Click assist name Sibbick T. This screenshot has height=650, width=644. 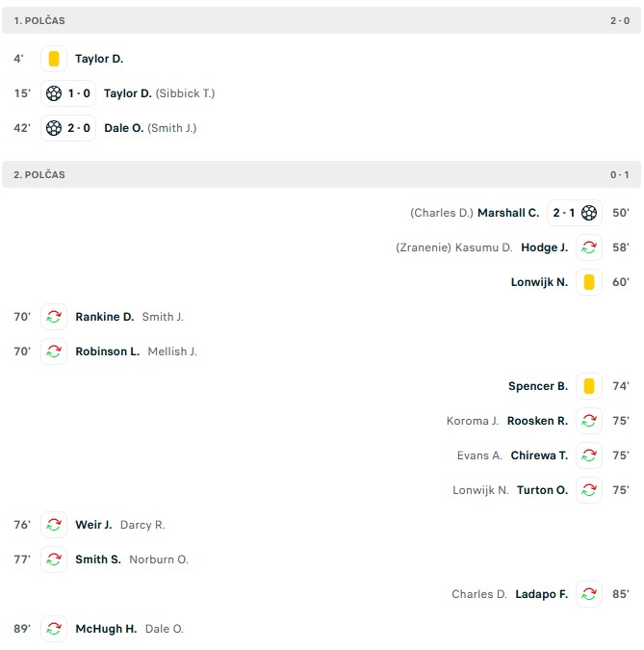coord(185,93)
